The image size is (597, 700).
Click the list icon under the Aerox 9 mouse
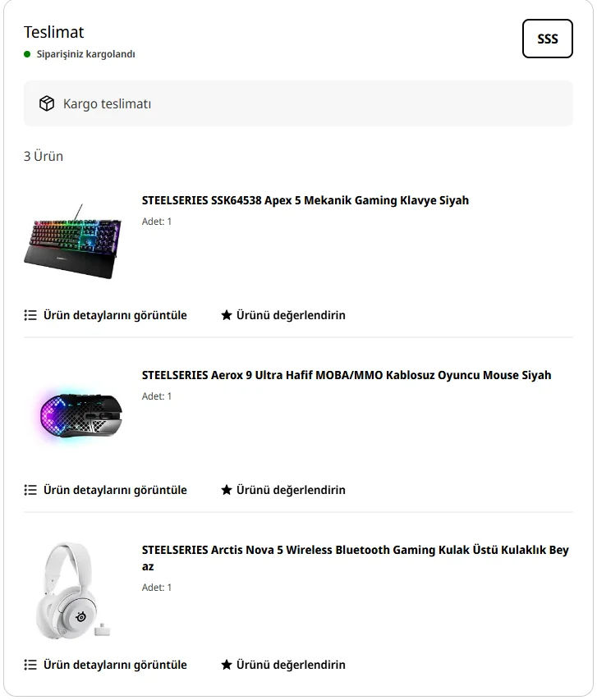[30, 490]
